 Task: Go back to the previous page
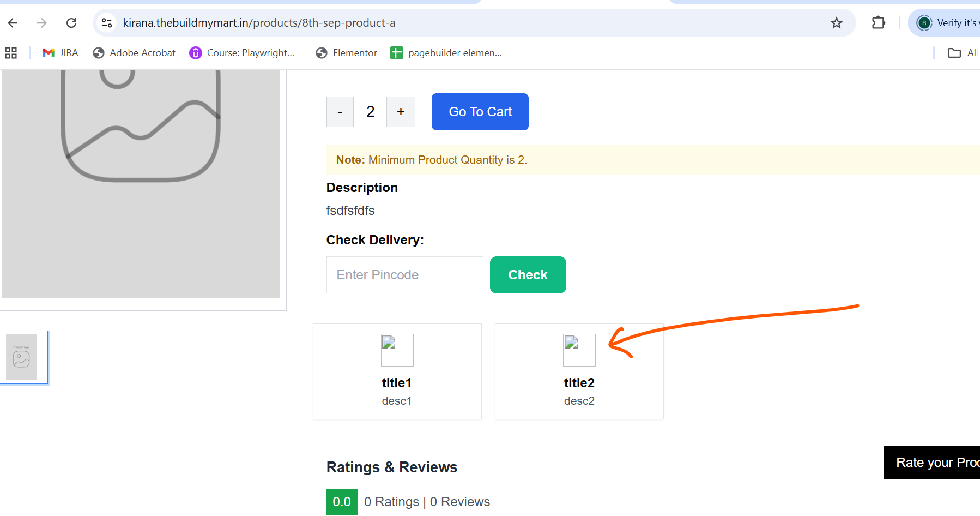tap(13, 23)
